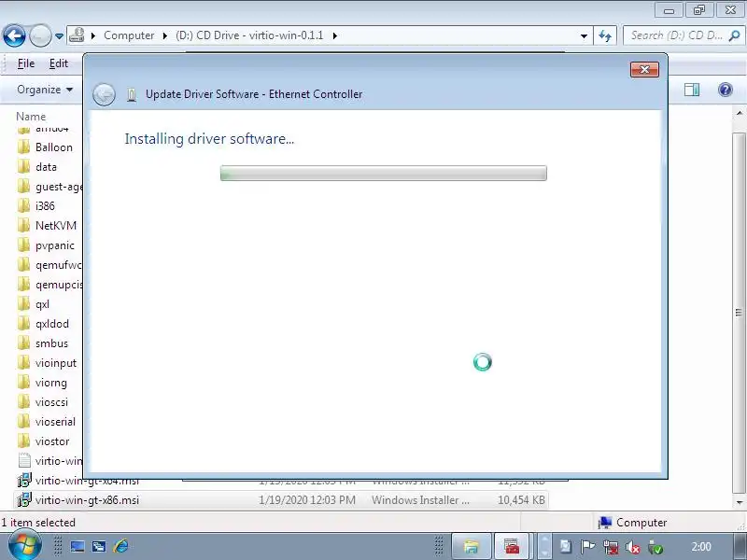Click the Explorer back navigation arrow
Screen dimensions: 747x560
[14, 35]
